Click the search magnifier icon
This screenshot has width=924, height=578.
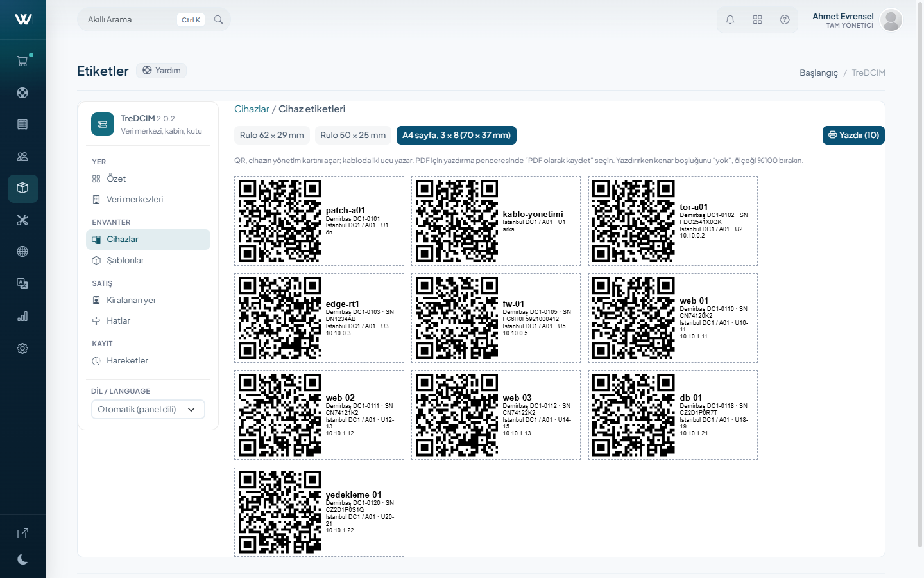[x=218, y=20]
